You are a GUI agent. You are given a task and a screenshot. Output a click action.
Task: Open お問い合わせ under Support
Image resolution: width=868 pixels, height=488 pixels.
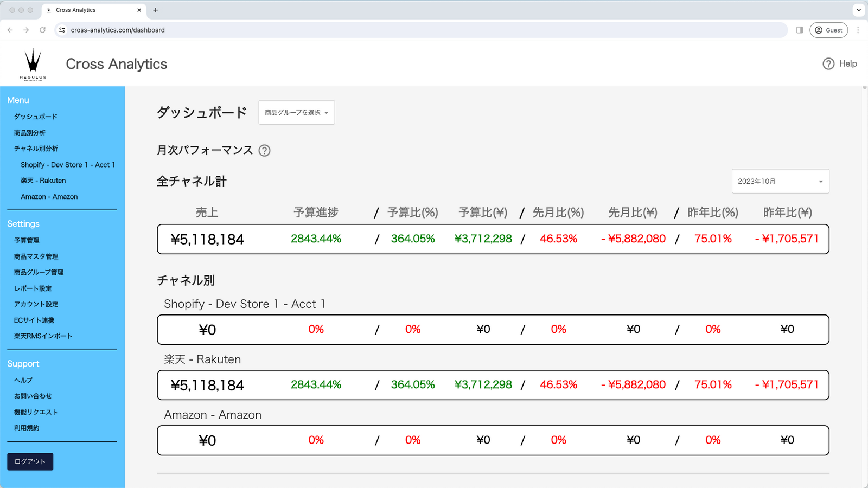pos(32,396)
